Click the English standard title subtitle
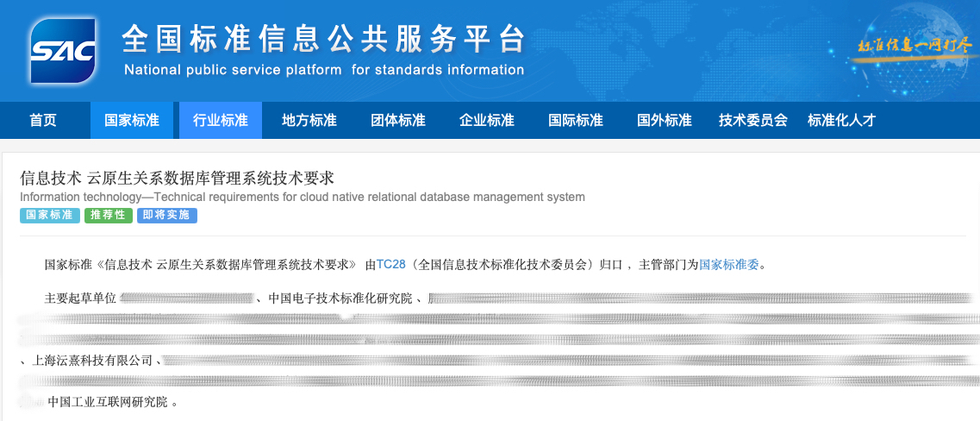This screenshot has width=980, height=421. coord(303,197)
